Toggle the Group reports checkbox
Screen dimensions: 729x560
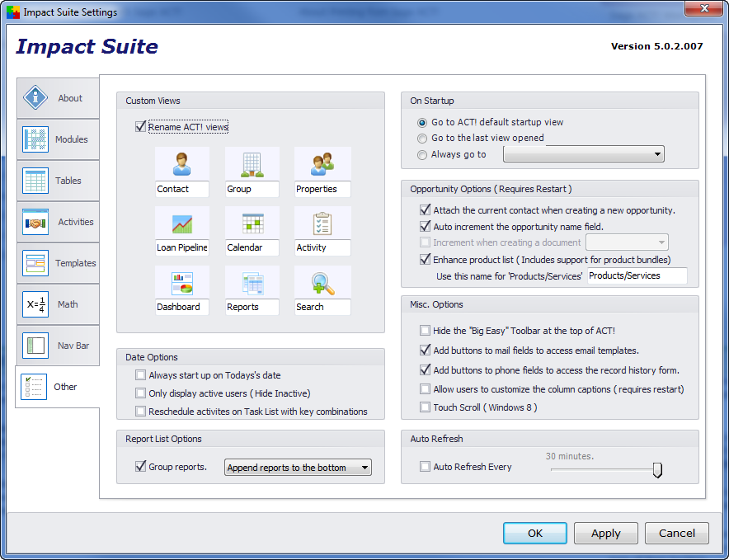(x=140, y=466)
